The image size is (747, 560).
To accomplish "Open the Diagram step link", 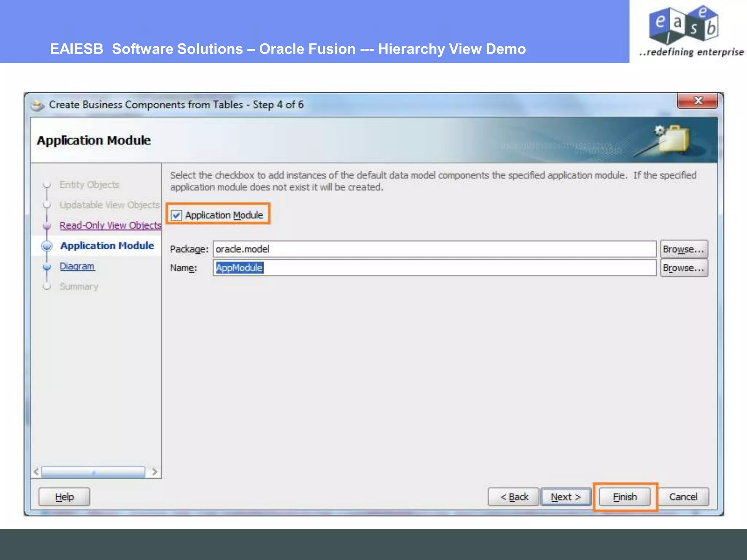I will point(77,266).
